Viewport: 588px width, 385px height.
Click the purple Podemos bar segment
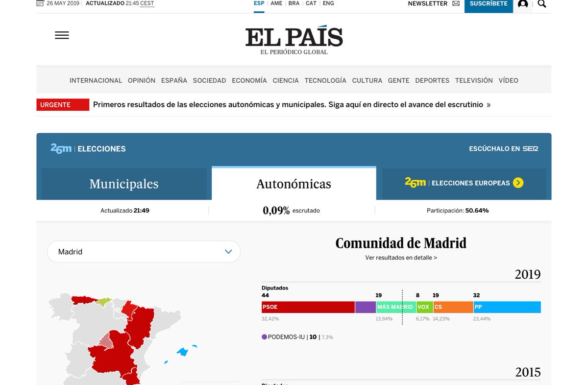pos(365,307)
